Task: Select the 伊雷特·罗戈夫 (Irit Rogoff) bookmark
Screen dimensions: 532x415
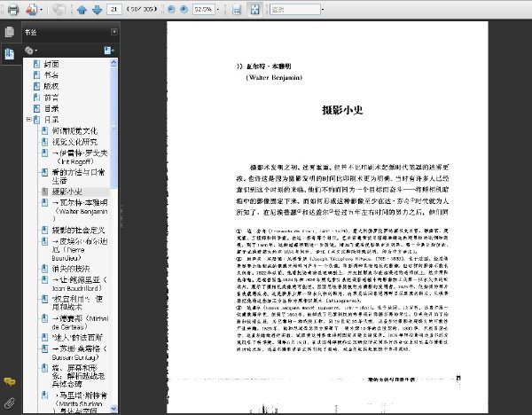Action: tap(80, 157)
